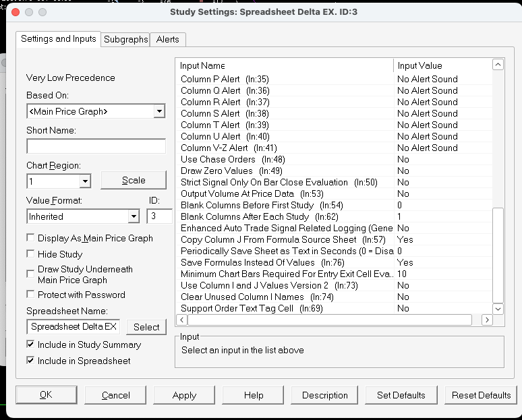Click the Scale button
The height and width of the screenshot is (420, 522).
click(x=134, y=180)
